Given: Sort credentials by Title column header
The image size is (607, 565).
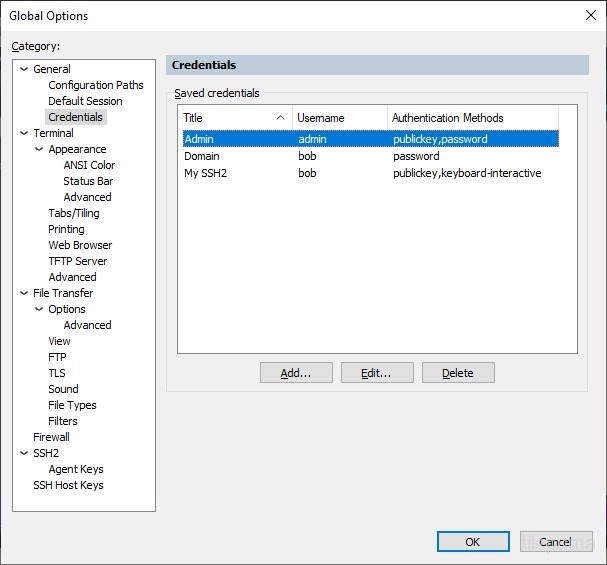Looking at the screenshot, I should [228, 118].
